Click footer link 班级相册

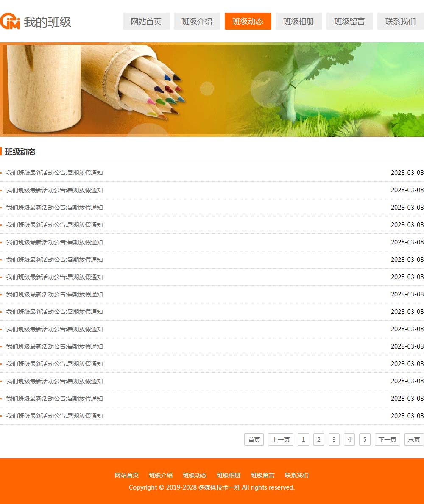(x=229, y=475)
